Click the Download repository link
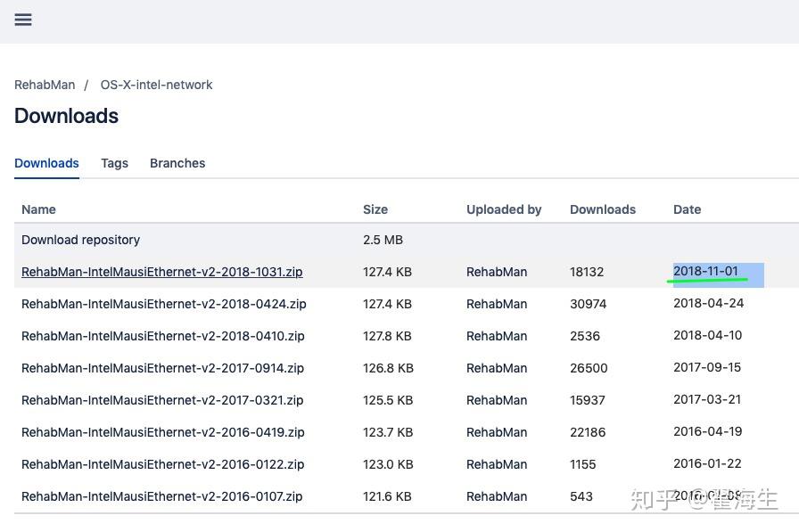 click(x=80, y=240)
